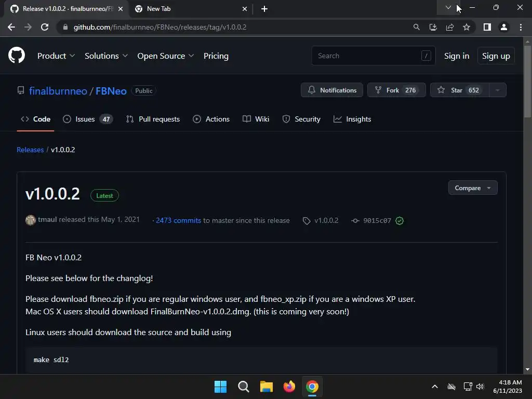
Task: Expand the Open Source menu
Action: [166, 56]
